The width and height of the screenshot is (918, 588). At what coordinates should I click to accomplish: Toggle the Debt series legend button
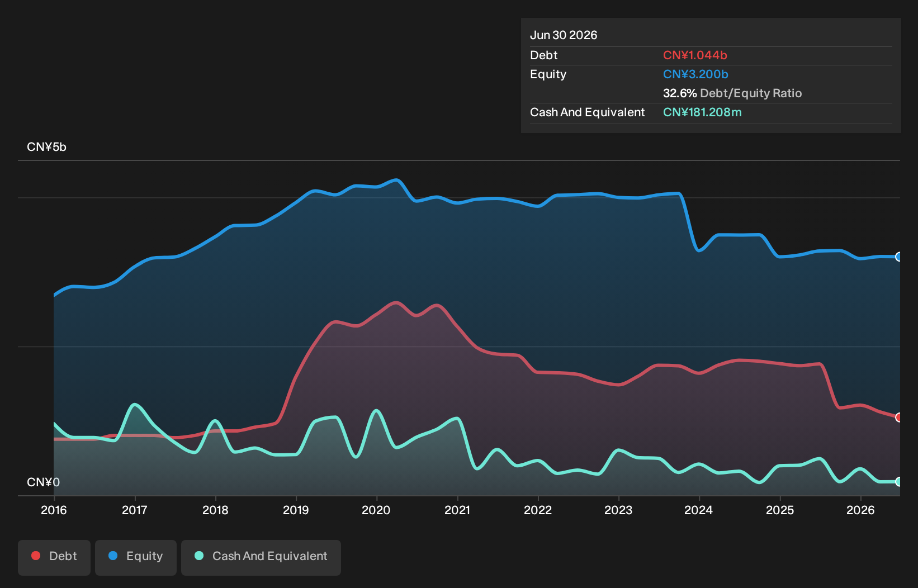pos(54,557)
